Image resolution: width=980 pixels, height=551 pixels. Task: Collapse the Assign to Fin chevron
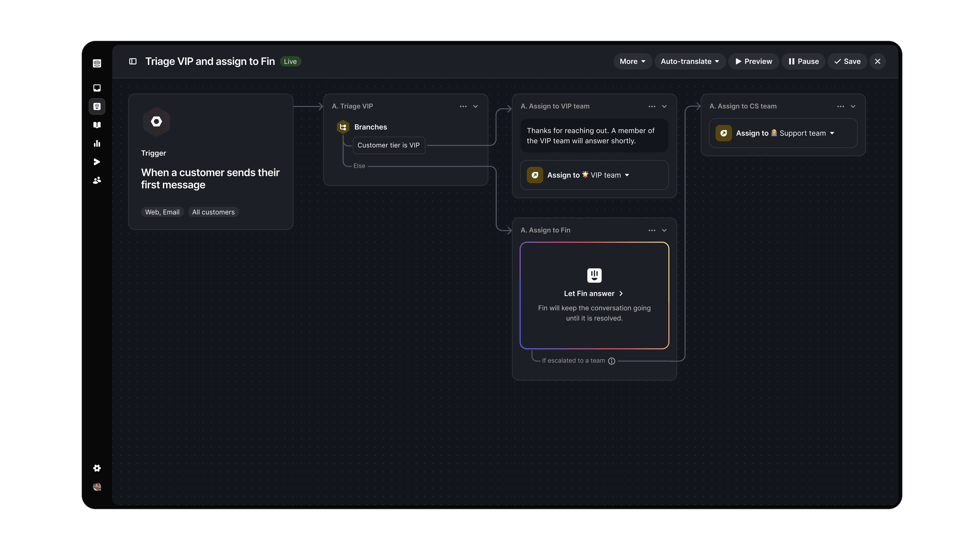(x=664, y=230)
